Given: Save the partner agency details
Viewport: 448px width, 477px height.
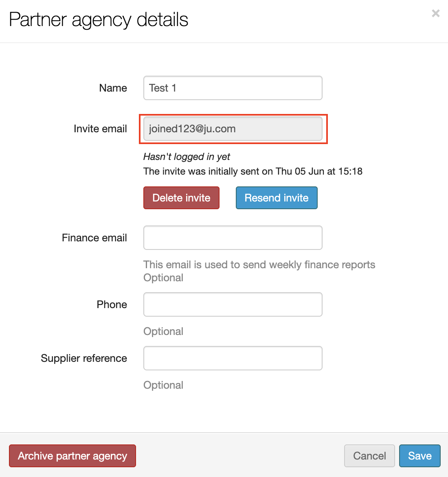Looking at the screenshot, I should 419,456.
